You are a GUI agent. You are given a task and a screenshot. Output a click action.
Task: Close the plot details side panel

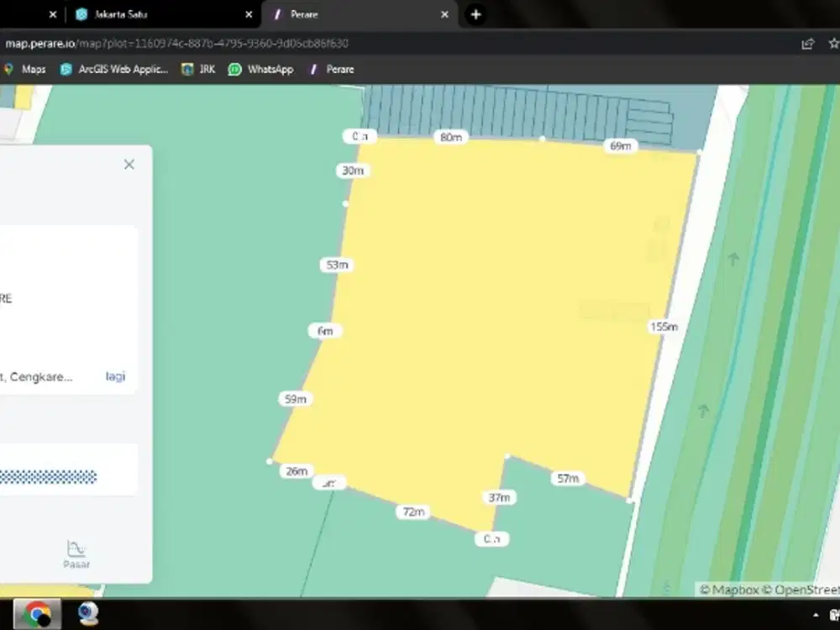tap(129, 165)
